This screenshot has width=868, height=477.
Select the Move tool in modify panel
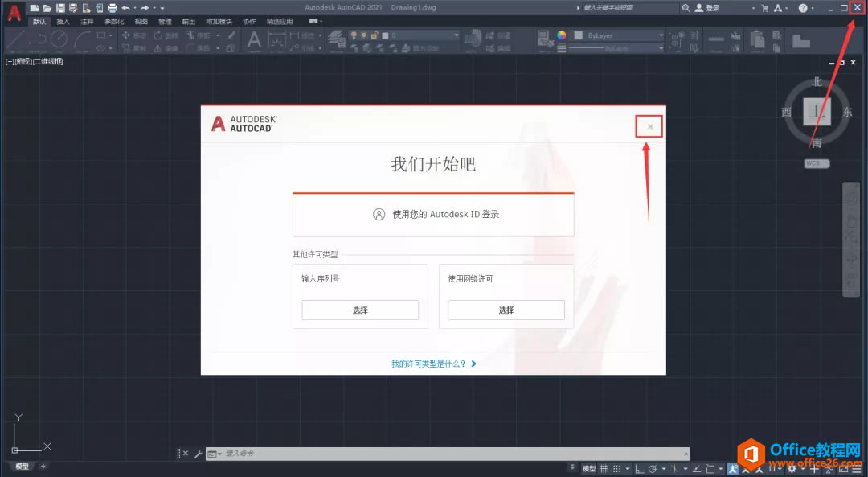tap(125, 35)
